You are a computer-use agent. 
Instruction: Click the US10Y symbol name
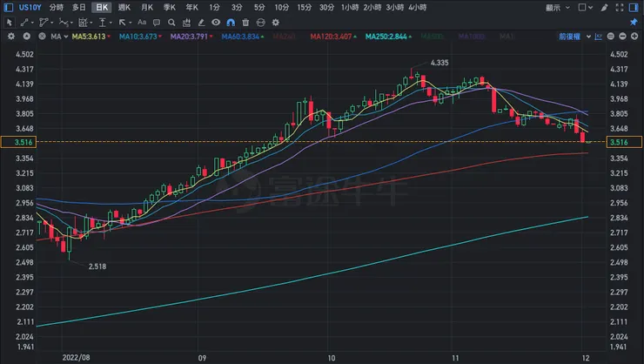pos(30,7)
